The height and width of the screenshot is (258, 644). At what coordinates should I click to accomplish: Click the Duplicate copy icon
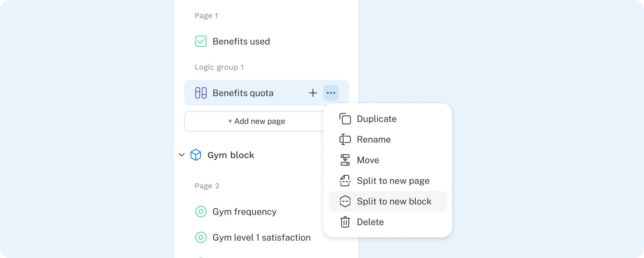coord(345,119)
